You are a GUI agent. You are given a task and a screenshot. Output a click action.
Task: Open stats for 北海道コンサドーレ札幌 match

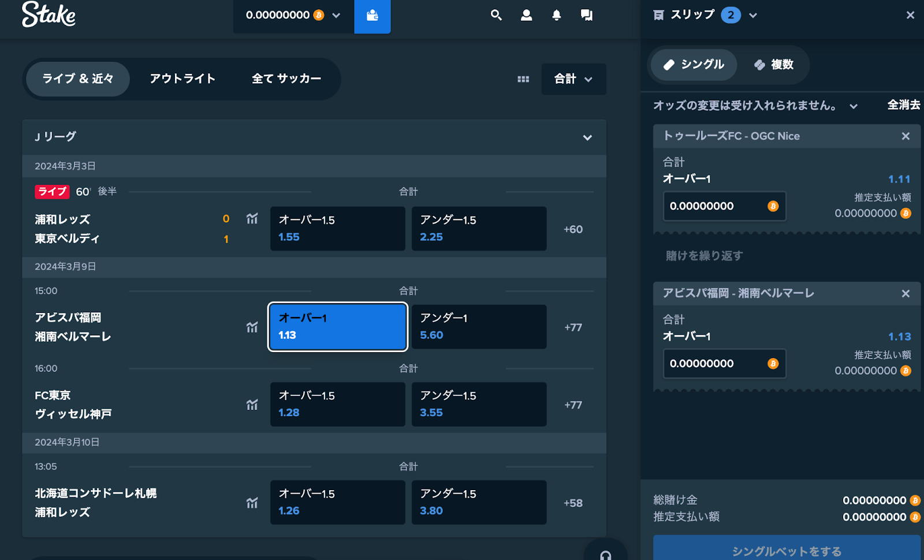click(x=252, y=502)
